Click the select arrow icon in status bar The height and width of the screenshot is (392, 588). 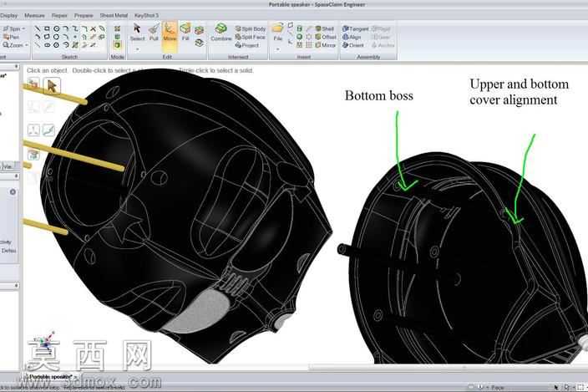point(556,387)
